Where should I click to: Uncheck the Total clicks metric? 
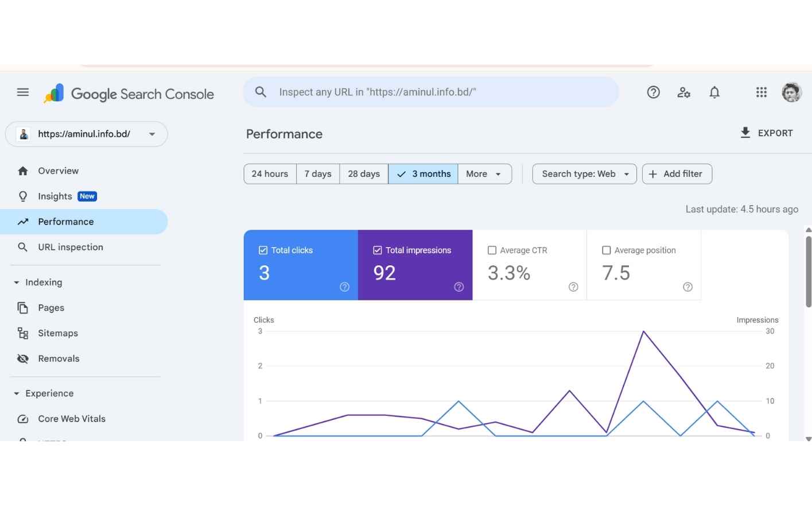click(x=263, y=250)
